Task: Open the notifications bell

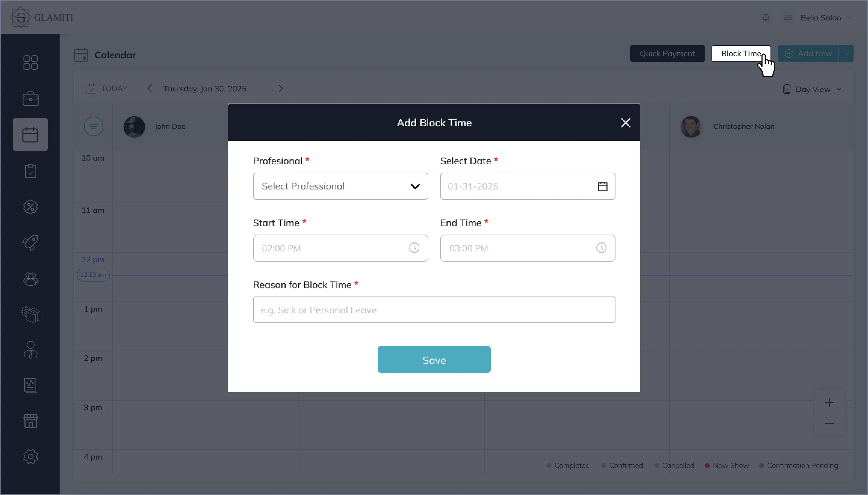Action: pos(766,18)
